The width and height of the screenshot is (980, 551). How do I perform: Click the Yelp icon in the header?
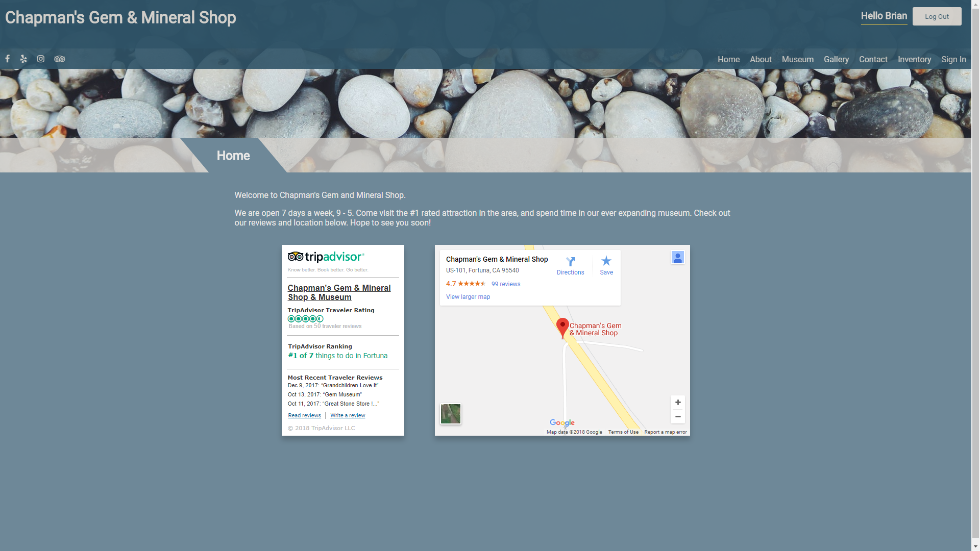(23, 59)
